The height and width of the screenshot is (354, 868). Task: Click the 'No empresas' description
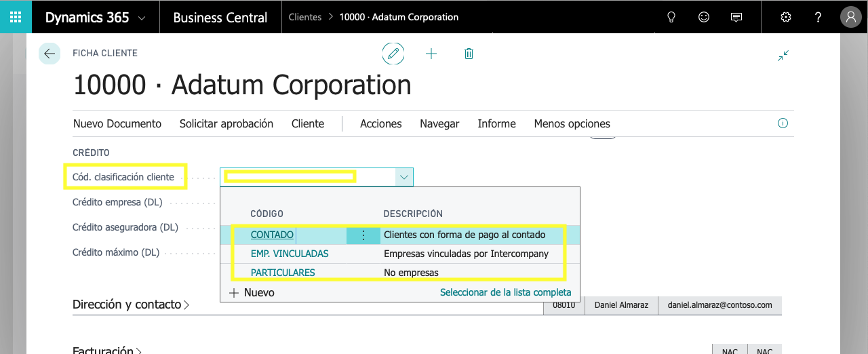[x=411, y=273]
